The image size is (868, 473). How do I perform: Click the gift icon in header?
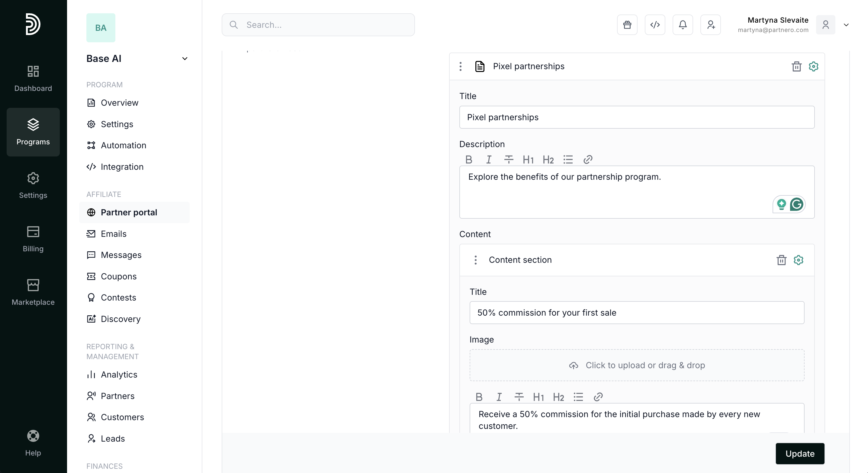point(627,25)
